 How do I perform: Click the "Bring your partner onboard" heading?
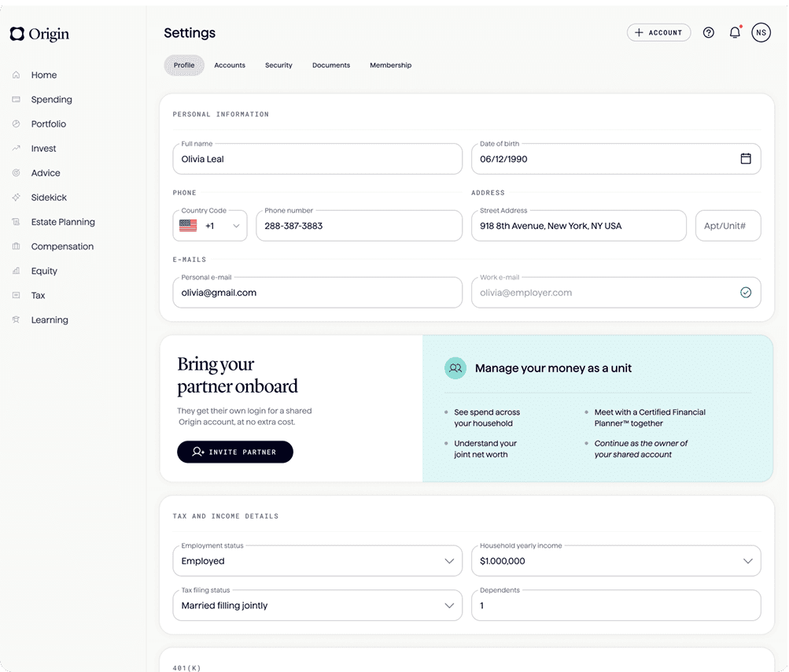[238, 375]
